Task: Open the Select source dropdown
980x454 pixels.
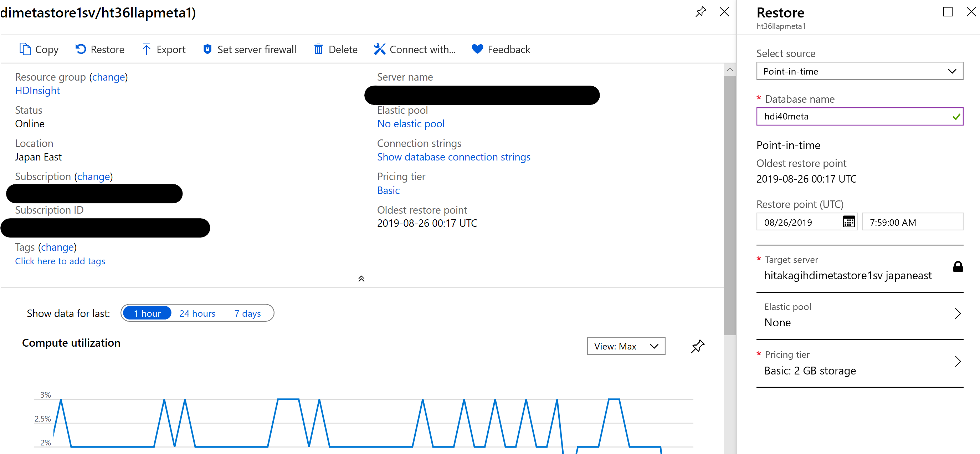Action: pos(860,71)
